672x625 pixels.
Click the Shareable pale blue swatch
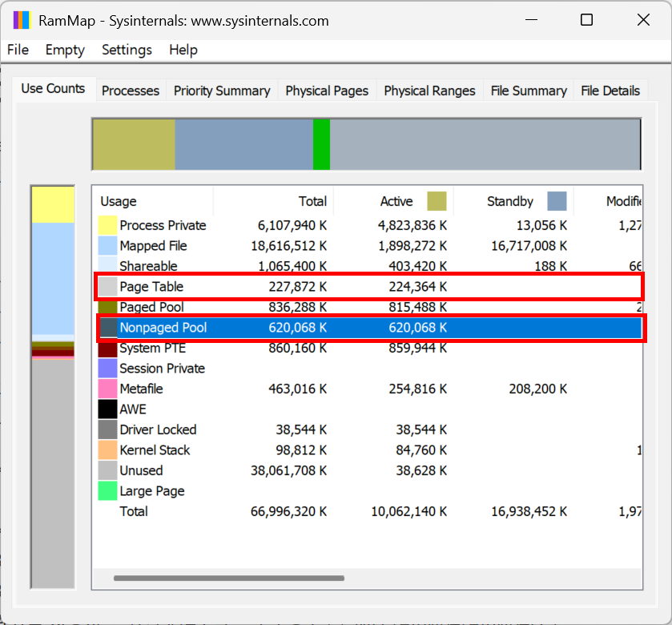[107, 265]
